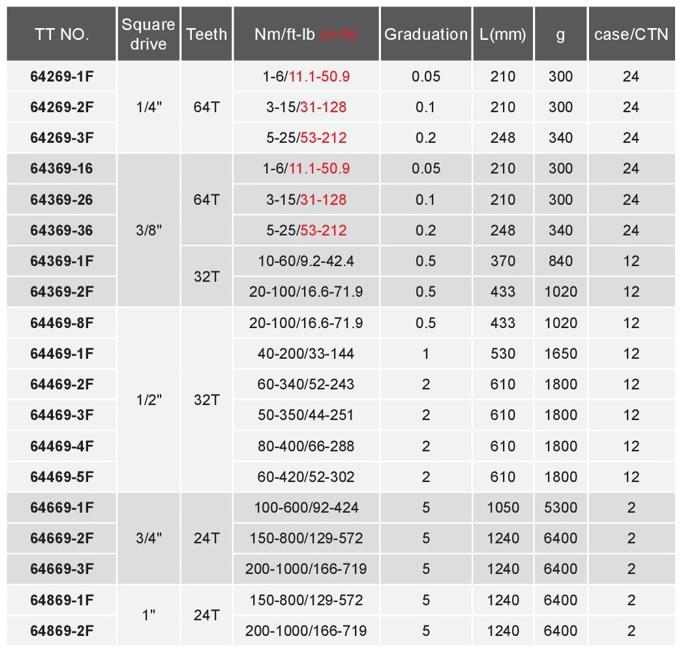Select the 3/8" square drive cell

pyautogui.click(x=148, y=230)
